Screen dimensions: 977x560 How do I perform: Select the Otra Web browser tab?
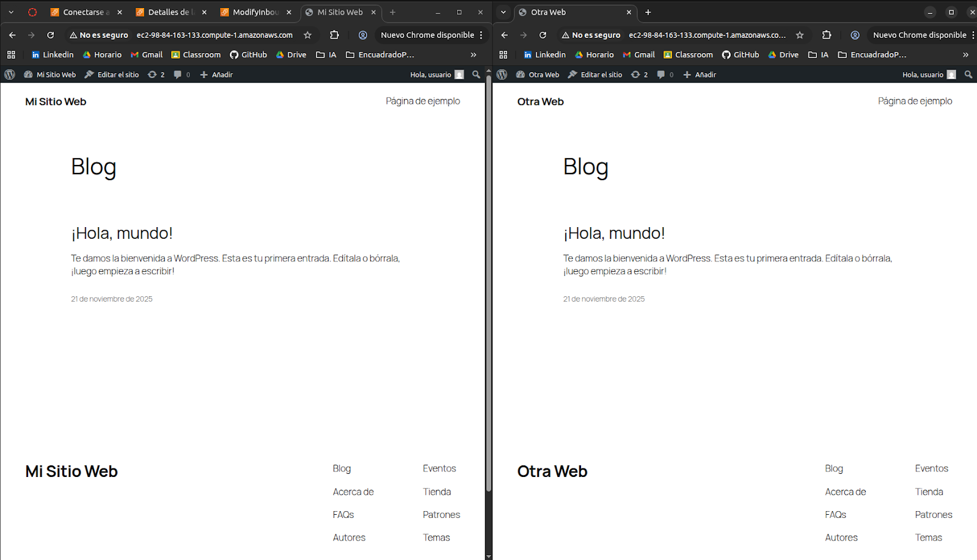tap(574, 12)
